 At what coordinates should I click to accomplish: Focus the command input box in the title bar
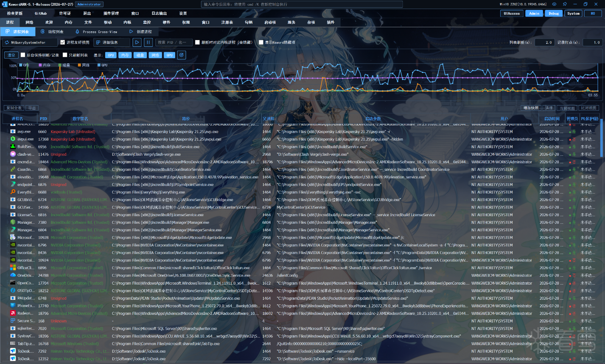(x=302, y=4)
